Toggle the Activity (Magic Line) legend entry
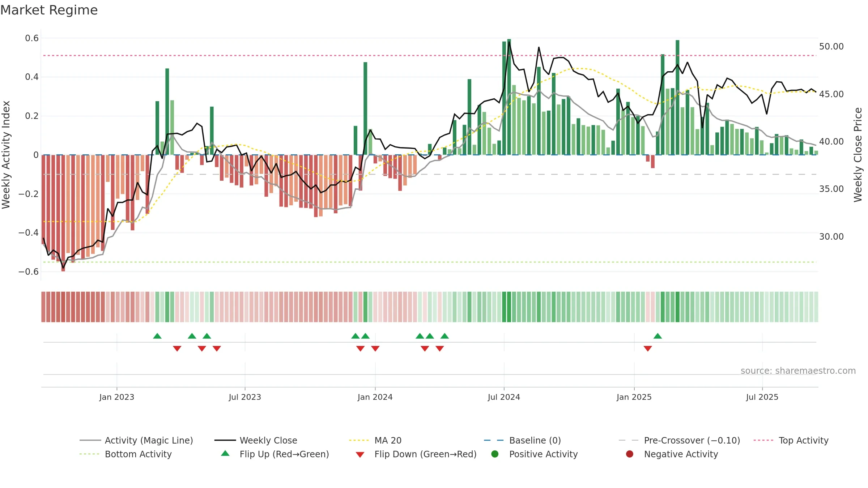This screenshot has height=488, width=868. point(136,440)
